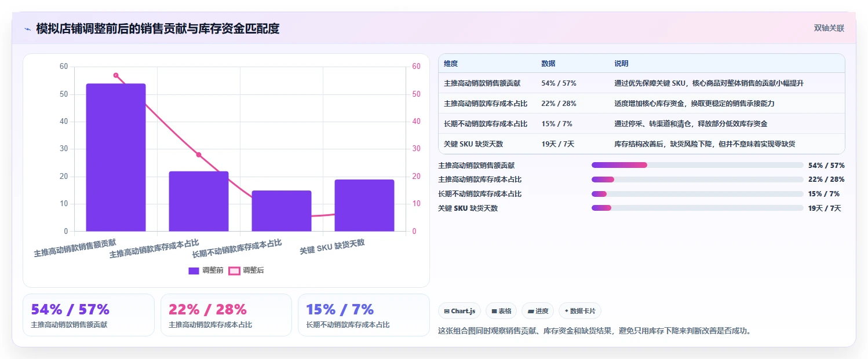Screen dimensions: 868x359
Task: Click table value 22% / 28%
Action: coord(559,104)
